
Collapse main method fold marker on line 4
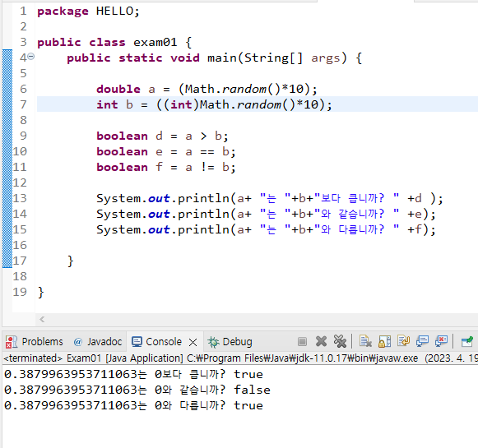31,57
